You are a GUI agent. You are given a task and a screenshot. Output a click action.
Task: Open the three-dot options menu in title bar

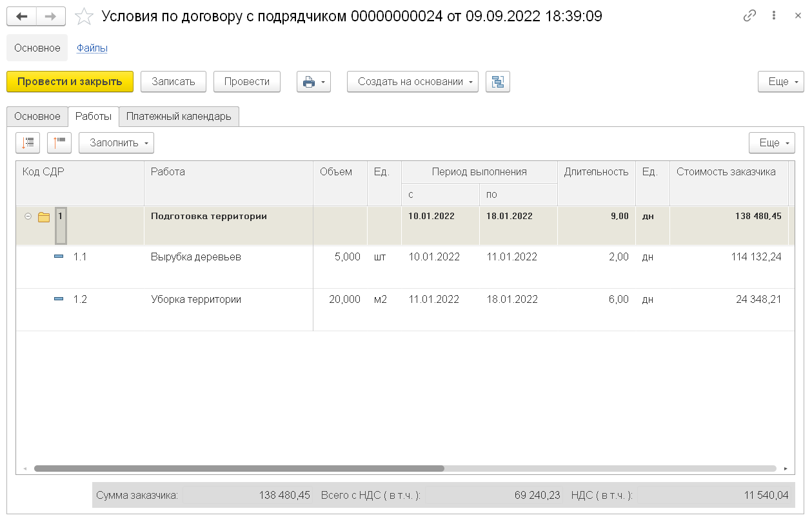click(x=773, y=17)
